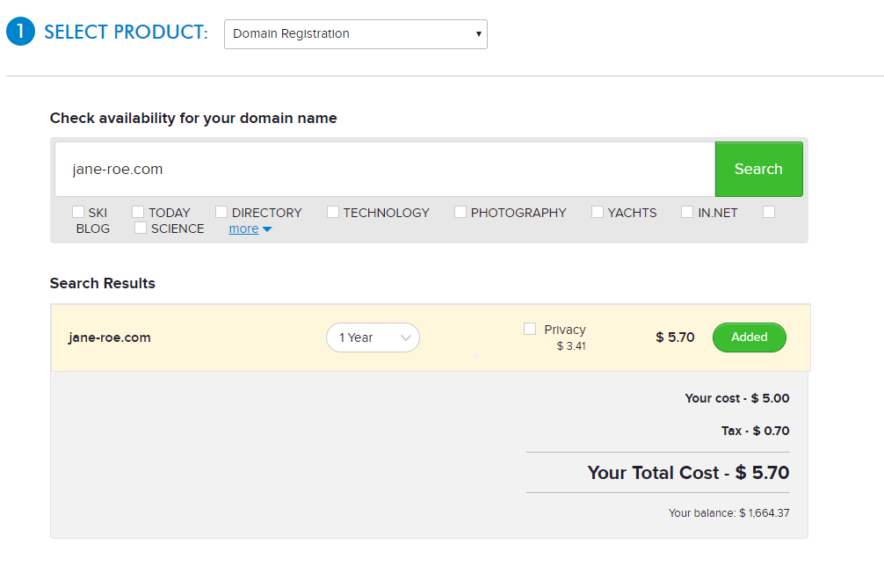Check the YACHTS extension checkbox
Image resolution: width=884 pixels, height=588 pixels.
click(x=598, y=212)
